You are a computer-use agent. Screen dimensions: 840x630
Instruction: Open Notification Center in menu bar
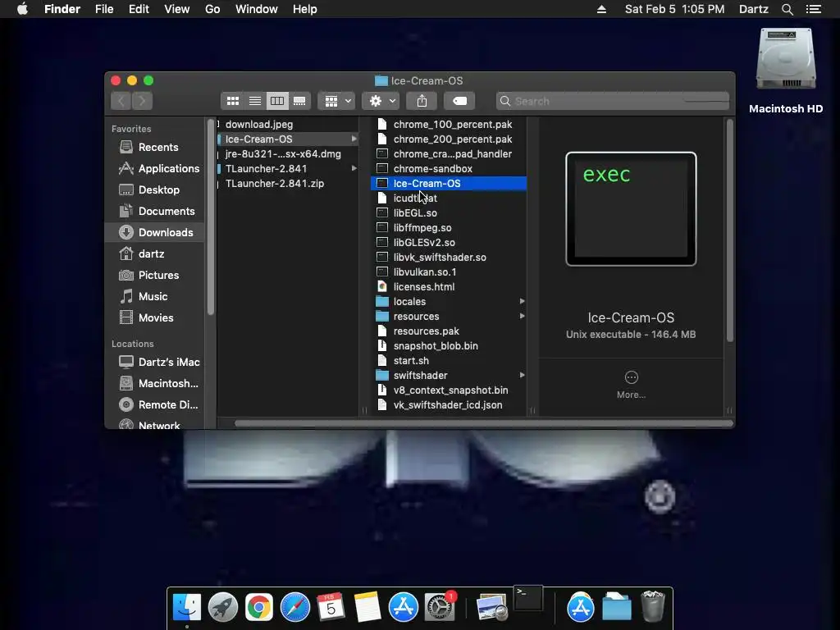click(x=814, y=9)
